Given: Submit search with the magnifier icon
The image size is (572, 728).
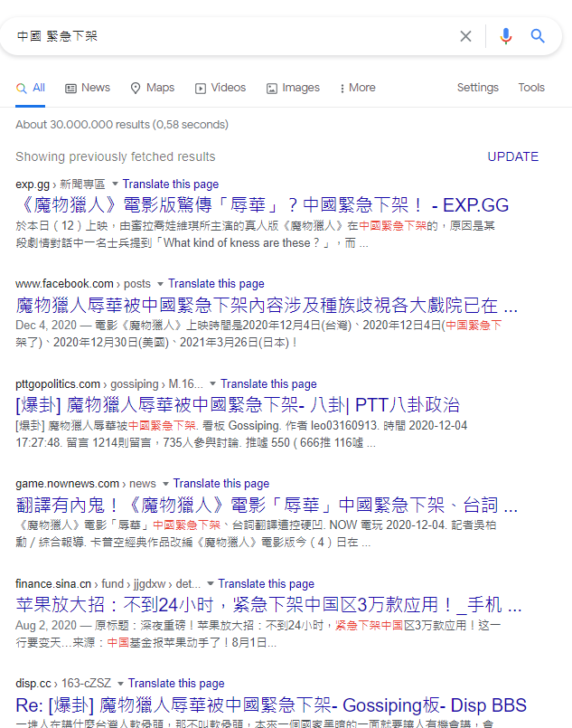Looking at the screenshot, I should point(537,36).
